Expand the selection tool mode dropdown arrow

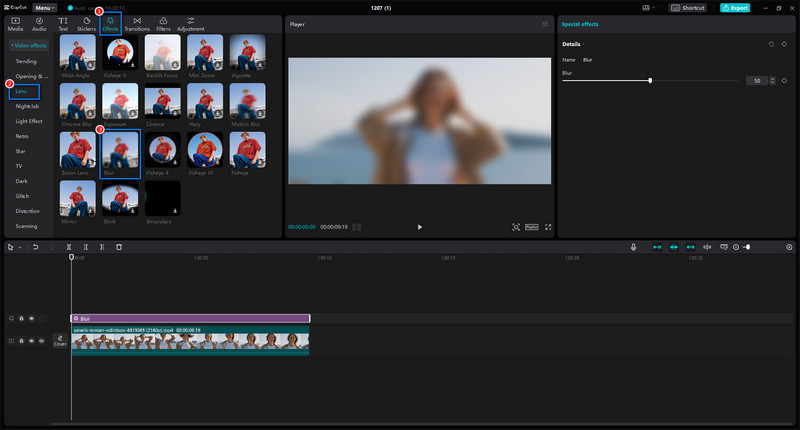[20, 246]
